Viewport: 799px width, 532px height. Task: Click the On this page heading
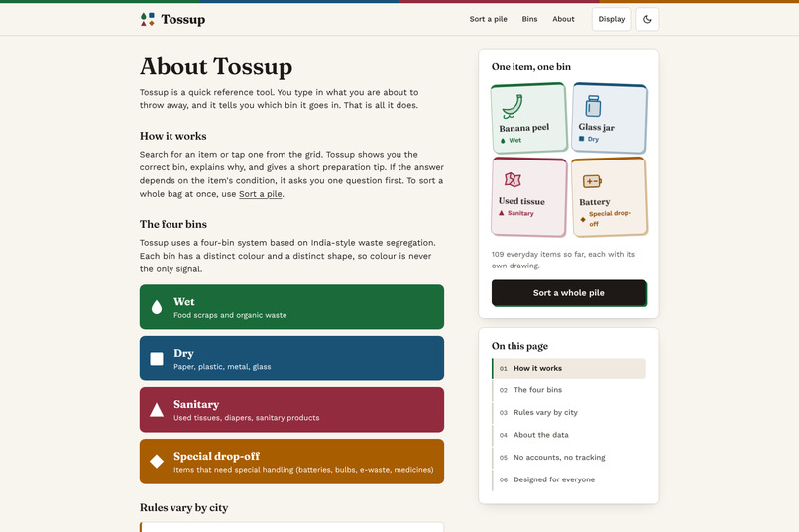pos(519,346)
